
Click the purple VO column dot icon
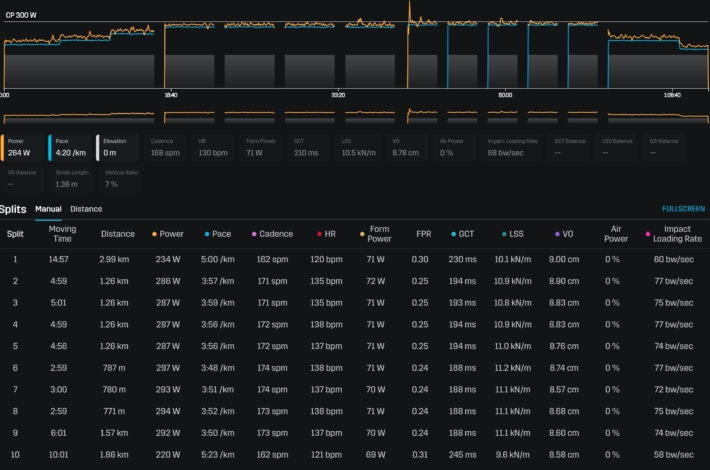[557, 234]
